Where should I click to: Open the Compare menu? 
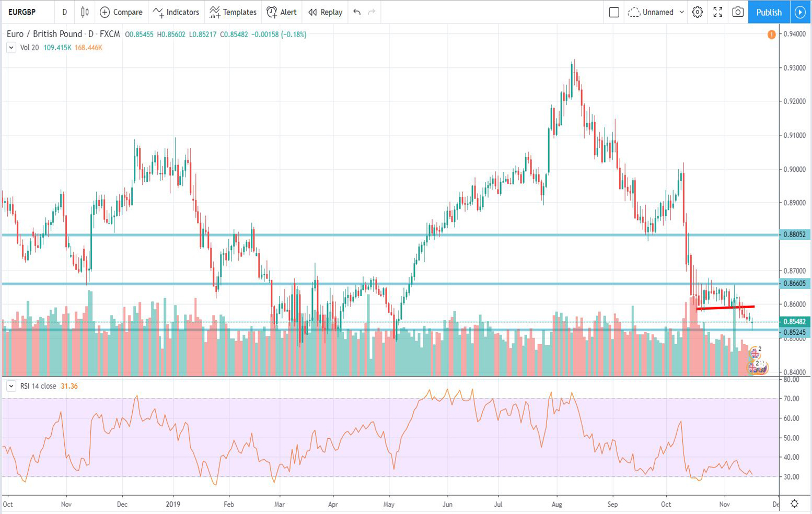click(x=121, y=12)
